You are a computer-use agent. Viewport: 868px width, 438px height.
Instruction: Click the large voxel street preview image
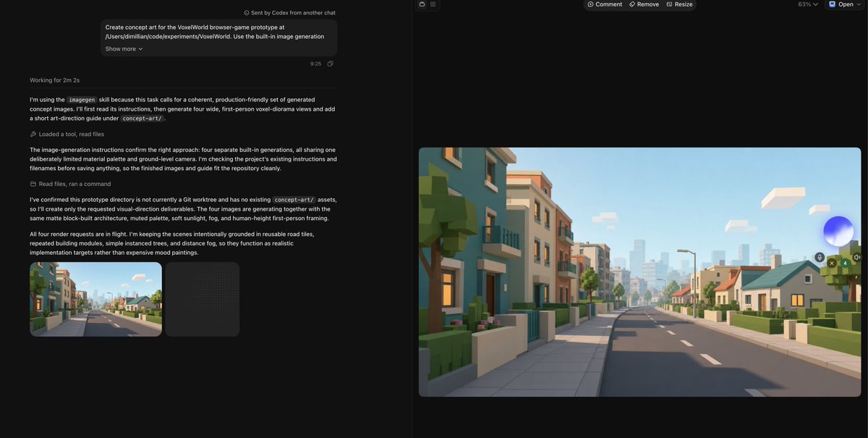(x=639, y=272)
